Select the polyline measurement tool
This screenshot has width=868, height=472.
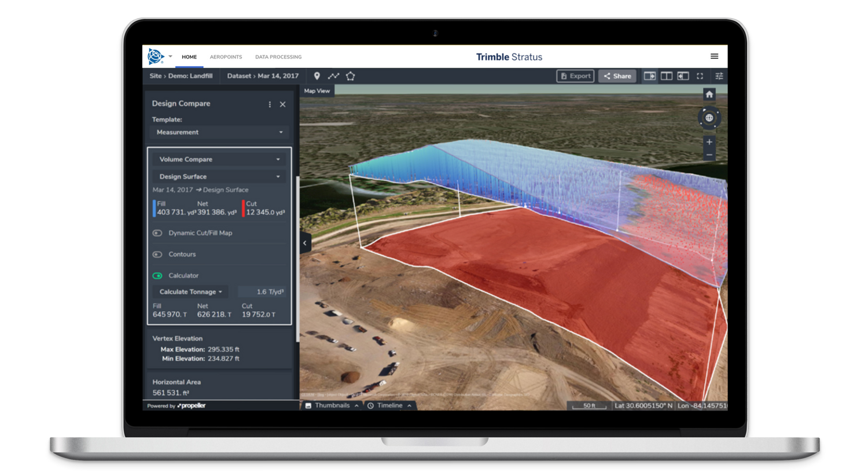point(333,76)
